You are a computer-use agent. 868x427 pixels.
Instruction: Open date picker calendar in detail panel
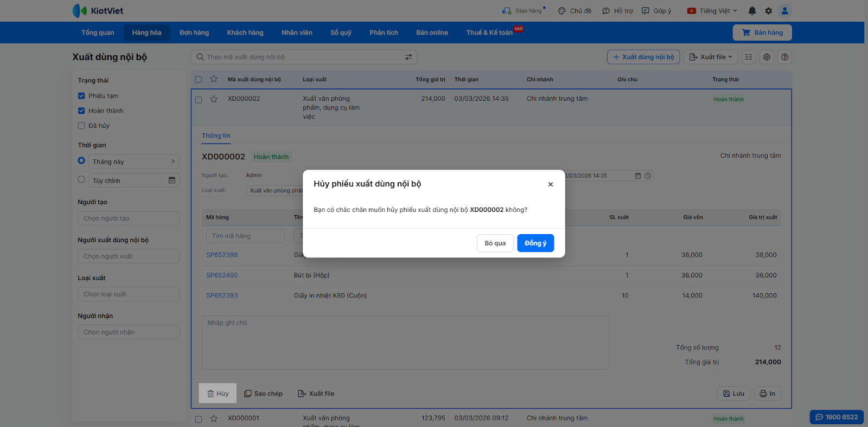click(638, 176)
